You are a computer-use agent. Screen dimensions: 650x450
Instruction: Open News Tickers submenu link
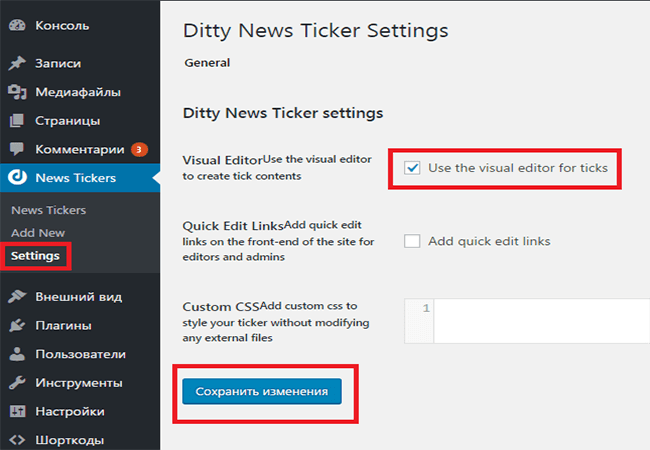click(x=49, y=210)
